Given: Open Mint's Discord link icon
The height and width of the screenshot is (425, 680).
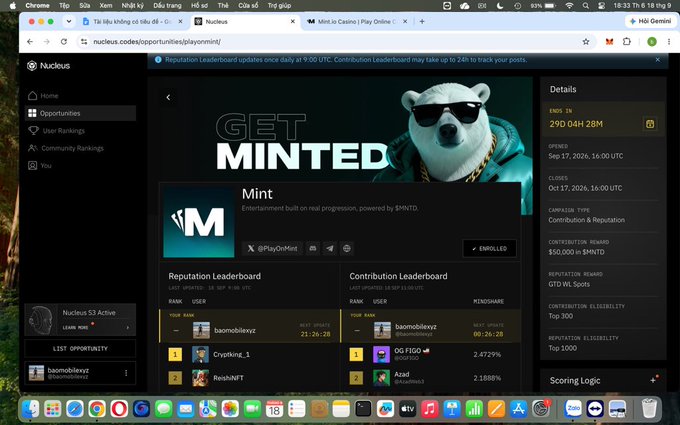Looking at the screenshot, I should point(313,248).
